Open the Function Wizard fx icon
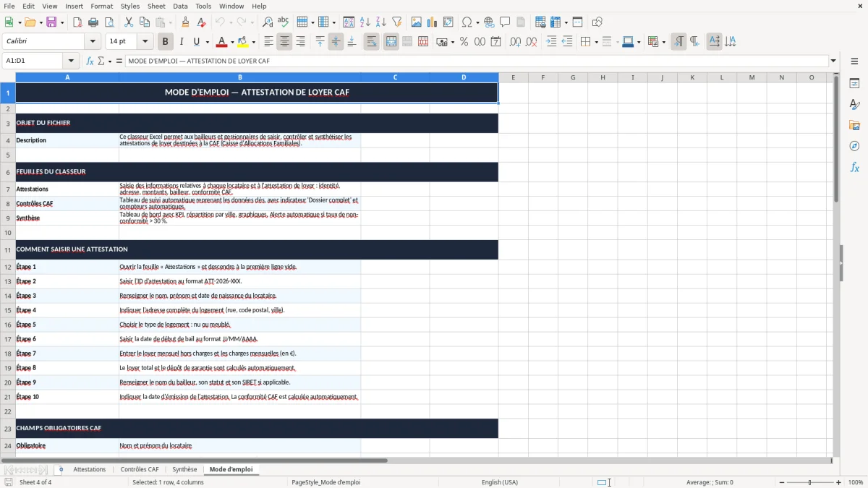 coord(90,61)
